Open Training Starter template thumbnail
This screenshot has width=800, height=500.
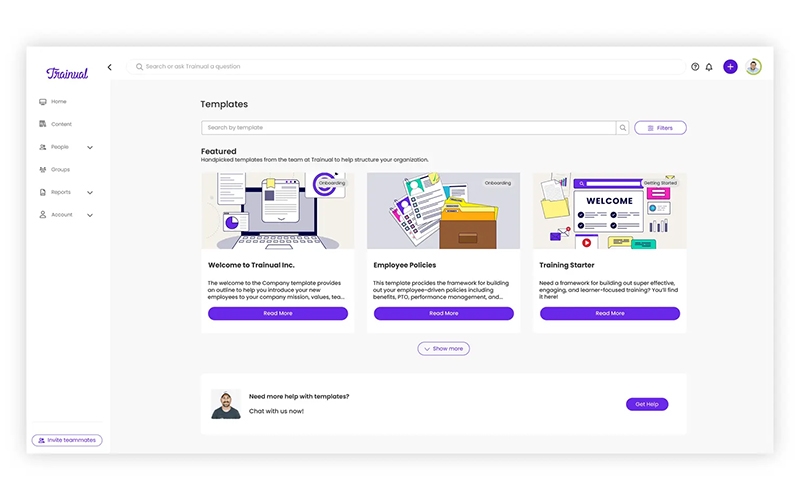click(610, 210)
